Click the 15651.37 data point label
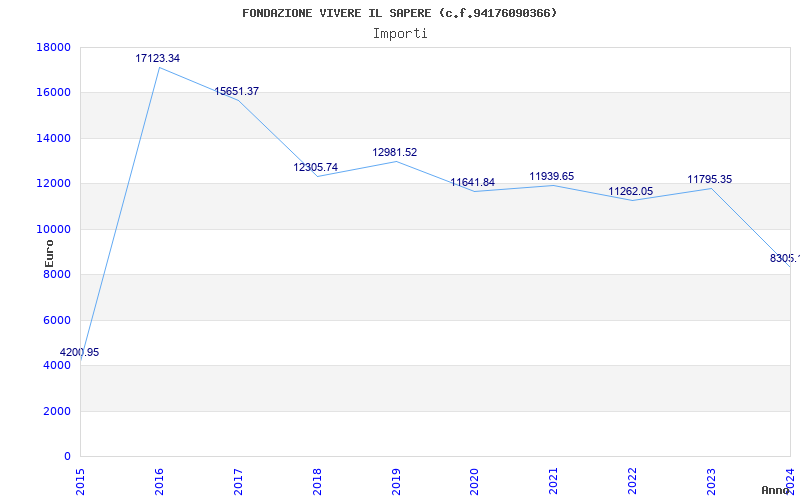 click(237, 92)
